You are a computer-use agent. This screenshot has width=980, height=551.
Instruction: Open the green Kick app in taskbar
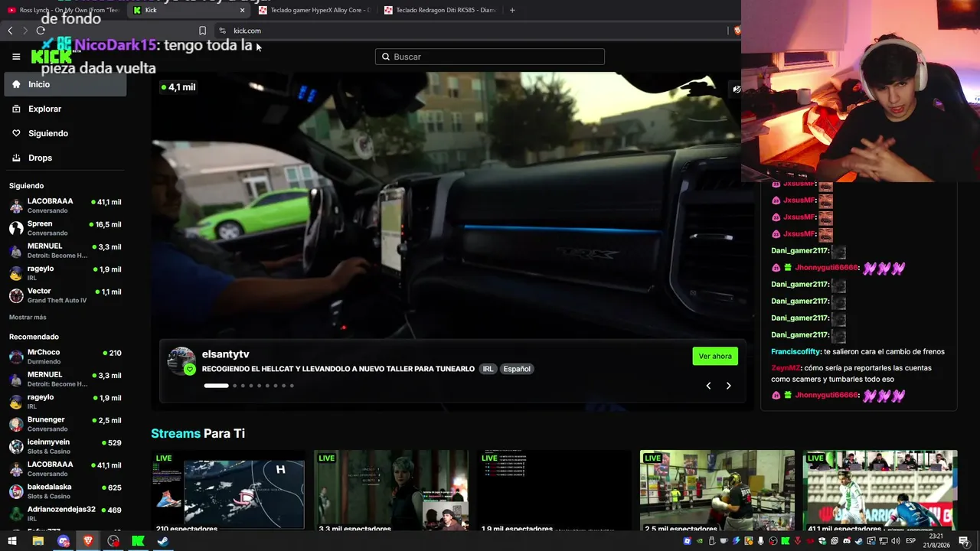coord(138,541)
